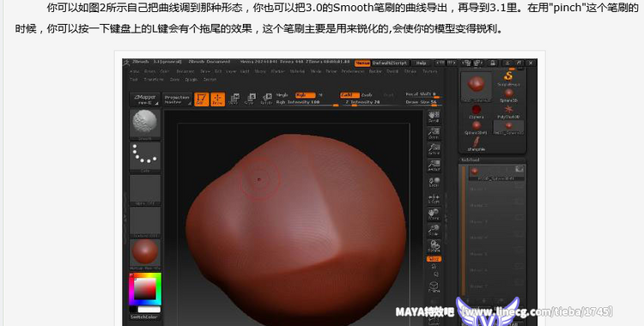This screenshot has height=326, width=644.
Task: Toggle the orange XYZ rotation button
Action: click(434, 259)
